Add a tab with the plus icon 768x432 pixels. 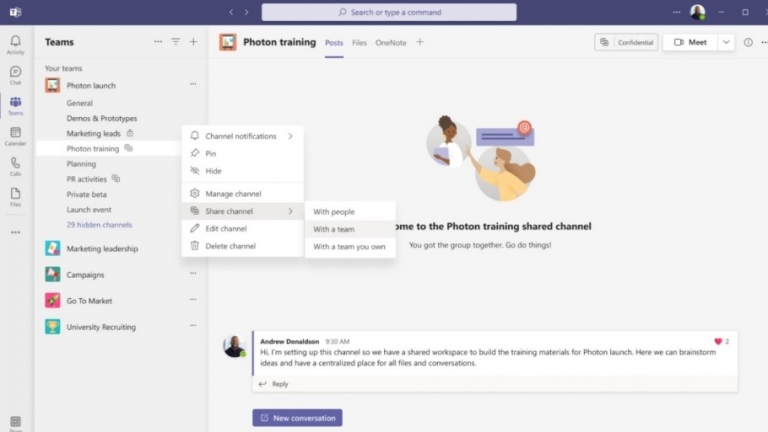pyautogui.click(x=420, y=42)
